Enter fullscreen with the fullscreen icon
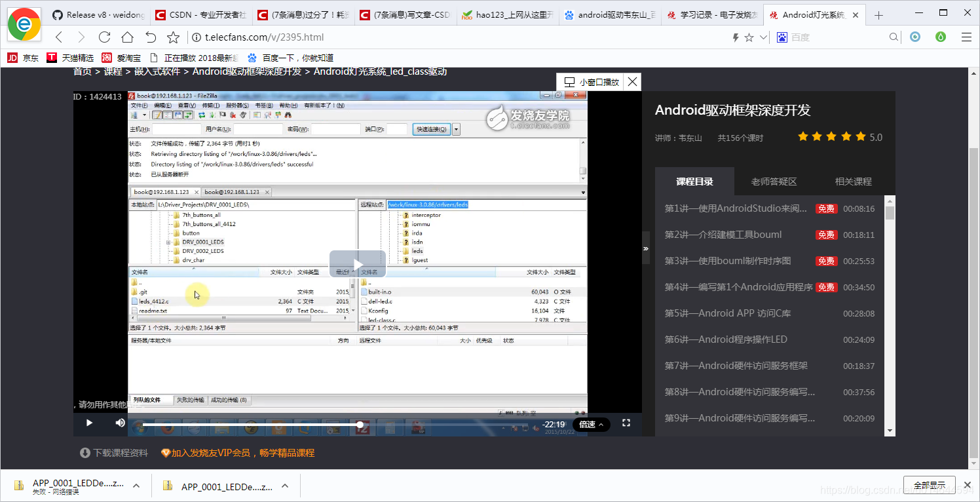This screenshot has width=980, height=502. pos(626,423)
